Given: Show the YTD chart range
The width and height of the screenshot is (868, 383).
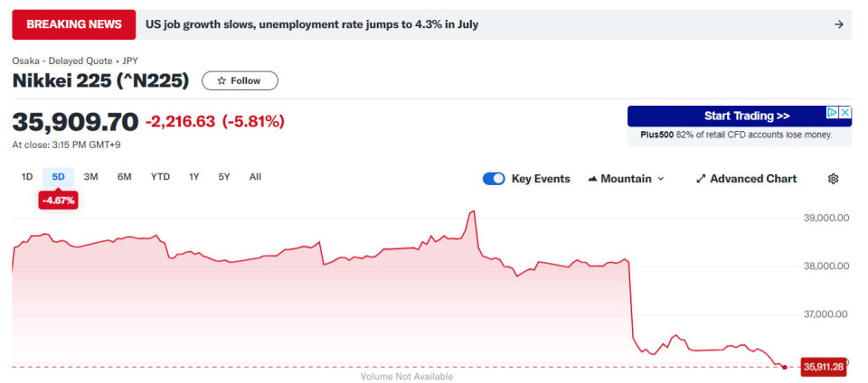Looking at the screenshot, I should point(160,177).
